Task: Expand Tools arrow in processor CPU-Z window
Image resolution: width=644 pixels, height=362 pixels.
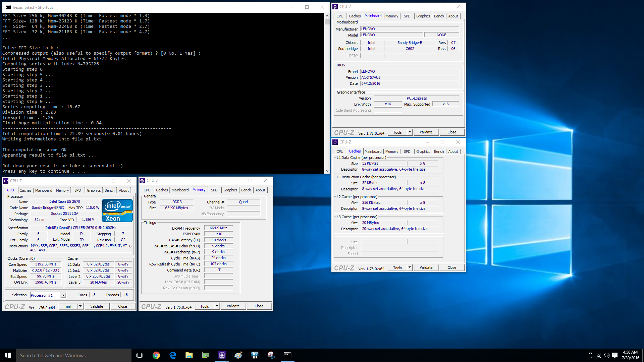Action: 80,306
